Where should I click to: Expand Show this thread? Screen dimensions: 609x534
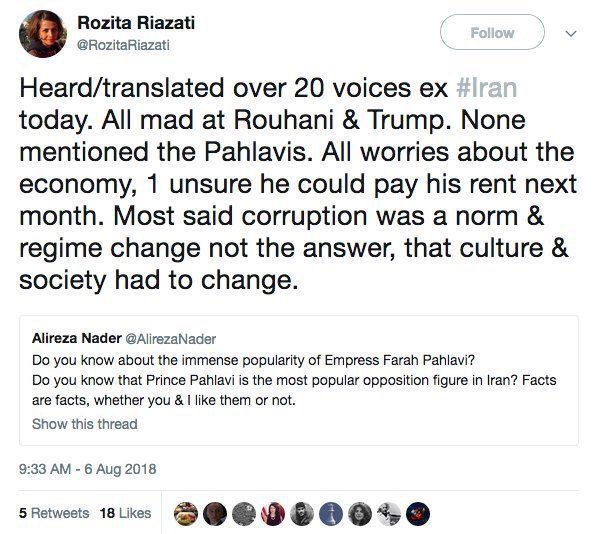point(85,423)
